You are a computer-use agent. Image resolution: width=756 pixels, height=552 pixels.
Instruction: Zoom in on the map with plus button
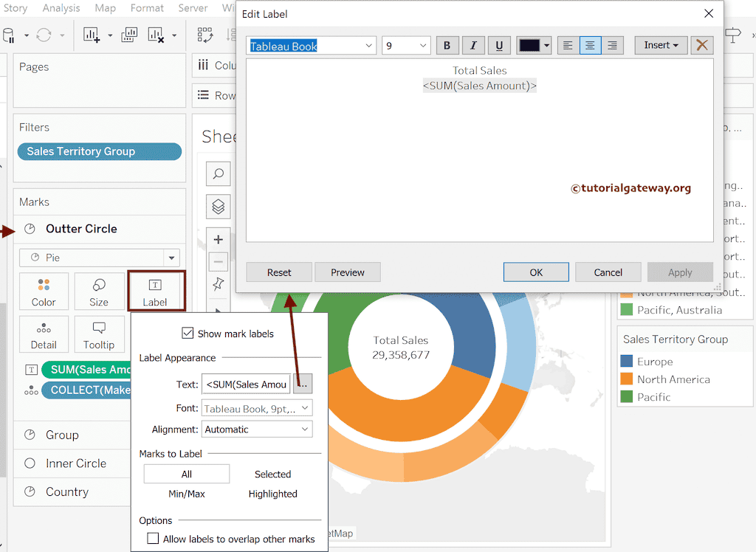(x=219, y=239)
